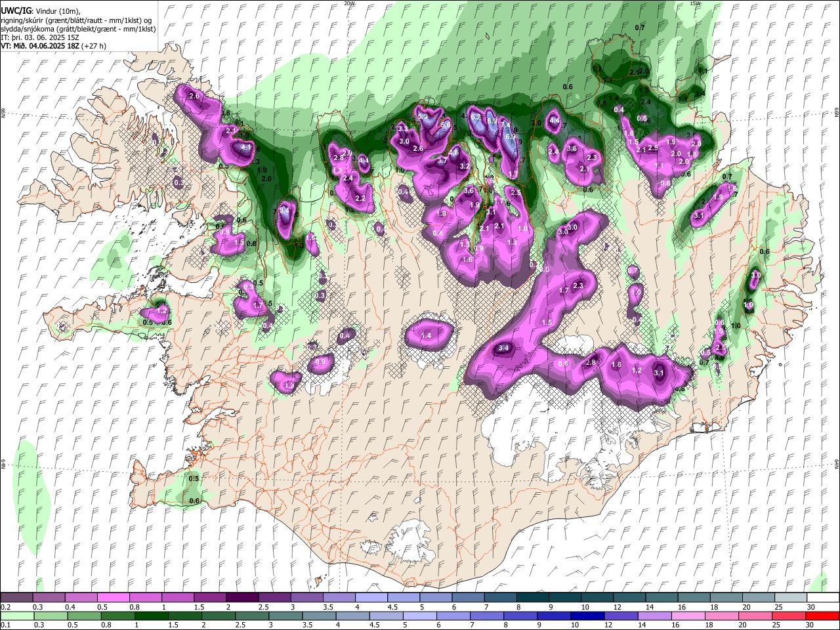Click the '12' label under the lower legend row
Screen dimensions: 840x630
coord(608,625)
